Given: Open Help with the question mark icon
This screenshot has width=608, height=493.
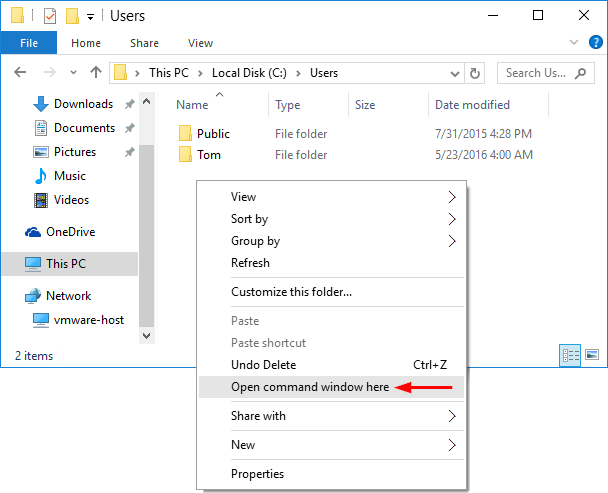Looking at the screenshot, I should coord(595,42).
